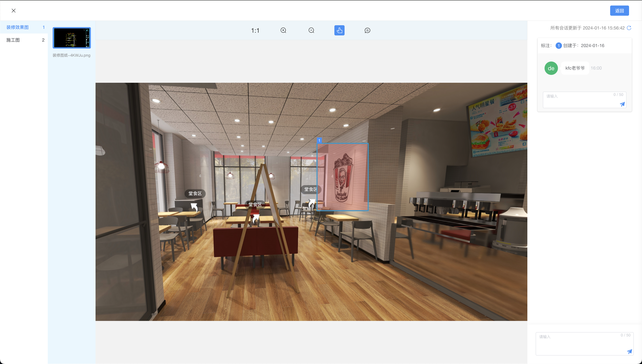Click the 返回 button

pos(619,11)
